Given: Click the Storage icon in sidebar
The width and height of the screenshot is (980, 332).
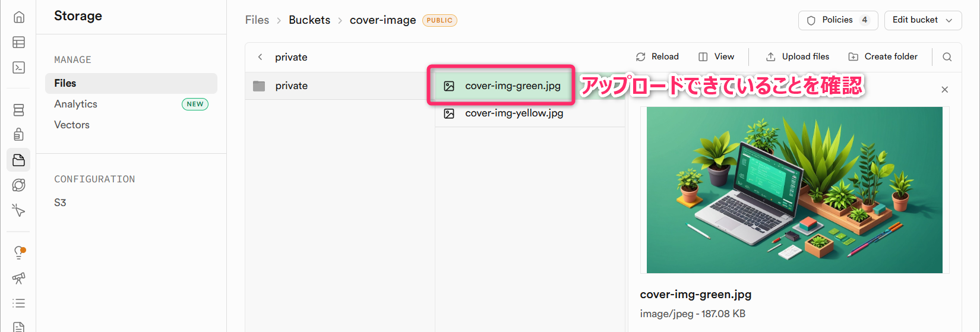Looking at the screenshot, I should point(18,160).
